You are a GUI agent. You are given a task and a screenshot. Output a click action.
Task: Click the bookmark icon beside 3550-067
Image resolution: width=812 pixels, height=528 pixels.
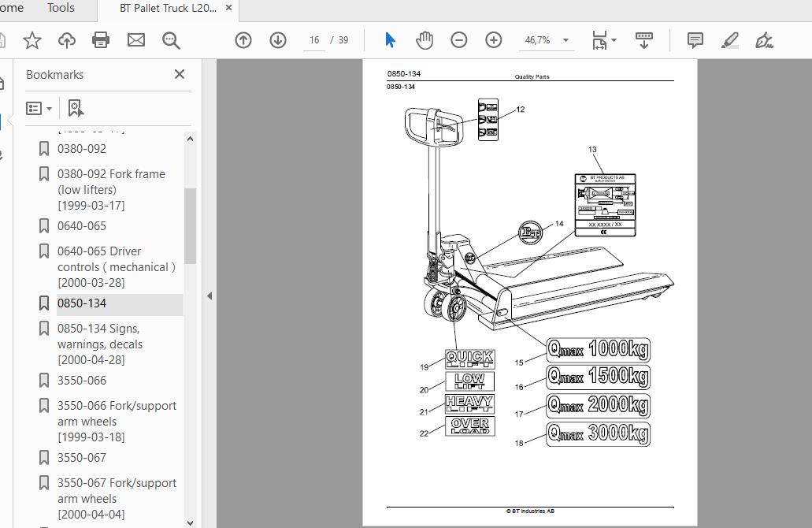point(44,458)
